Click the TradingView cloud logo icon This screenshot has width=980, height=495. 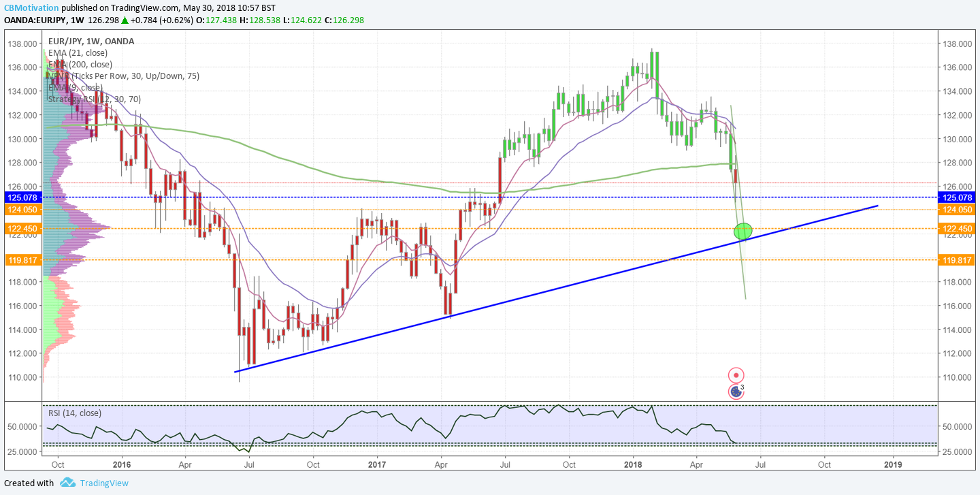click(67, 483)
